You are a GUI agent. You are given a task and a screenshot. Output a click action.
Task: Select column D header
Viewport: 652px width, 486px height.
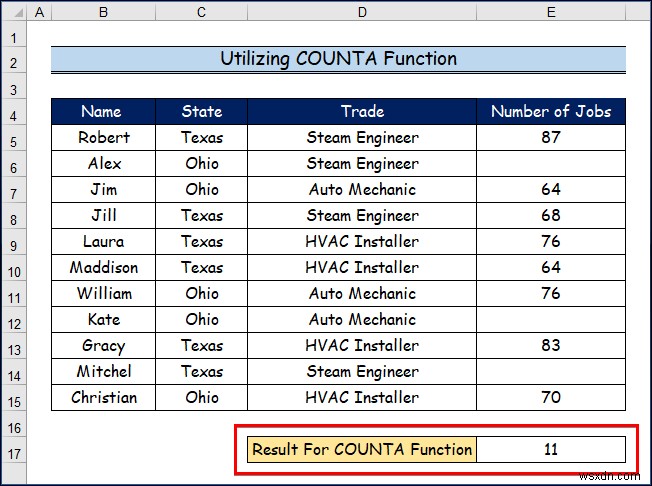coord(362,13)
